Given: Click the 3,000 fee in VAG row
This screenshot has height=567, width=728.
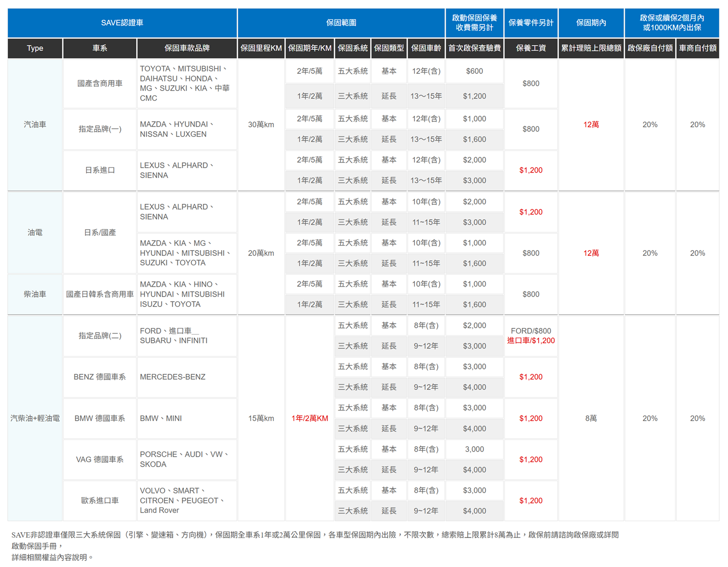Looking at the screenshot, I should click(x=474, y=449).
